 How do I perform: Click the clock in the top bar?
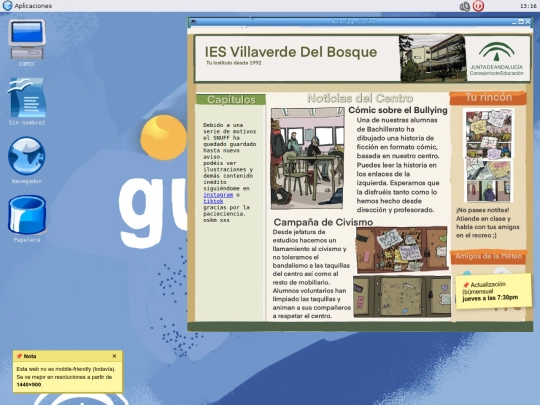[528, 6]
